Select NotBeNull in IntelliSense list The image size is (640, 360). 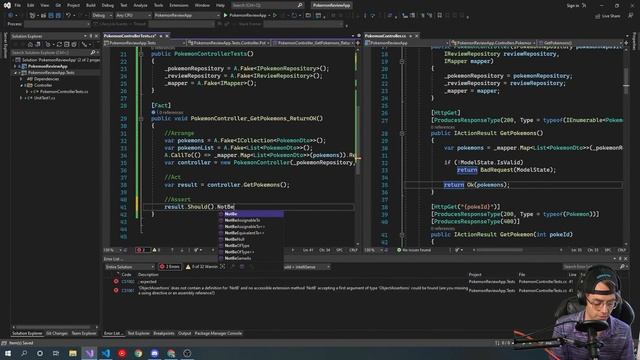pyautogui.click(x=251, y=239)
